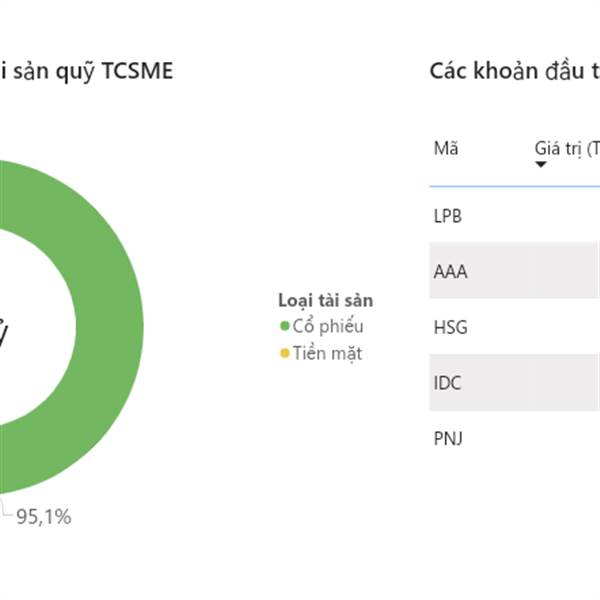Click the leader line beside 95,1%

click(x=7, y=507)
